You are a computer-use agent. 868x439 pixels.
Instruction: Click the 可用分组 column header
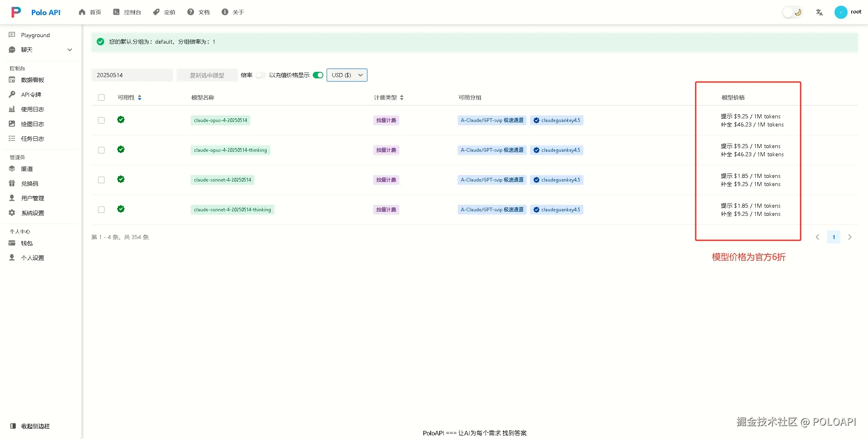point(470,98)
